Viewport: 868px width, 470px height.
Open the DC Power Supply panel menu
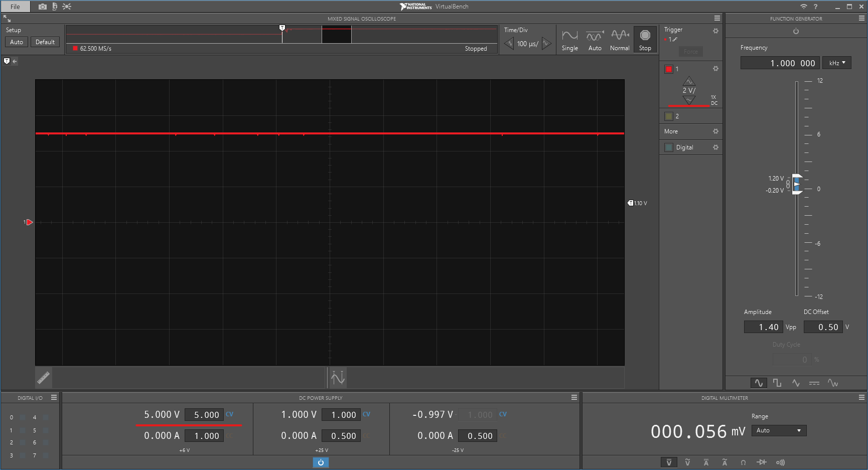coord(574,397)
